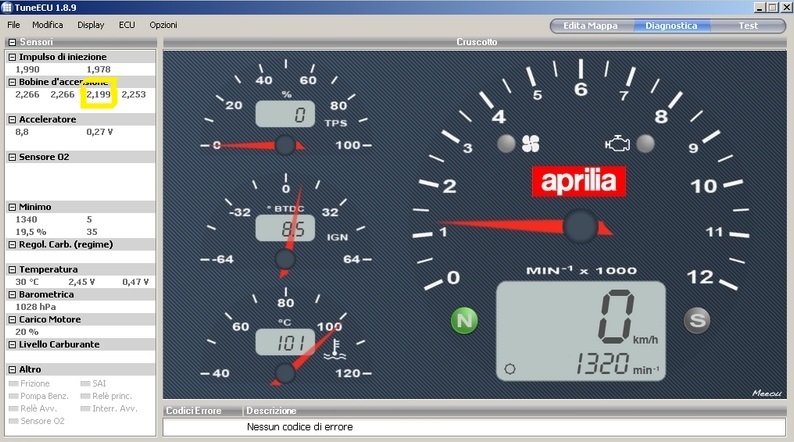Click coil value 2,253
Viewport: 794px width, 442px height.
click(134, 94)
